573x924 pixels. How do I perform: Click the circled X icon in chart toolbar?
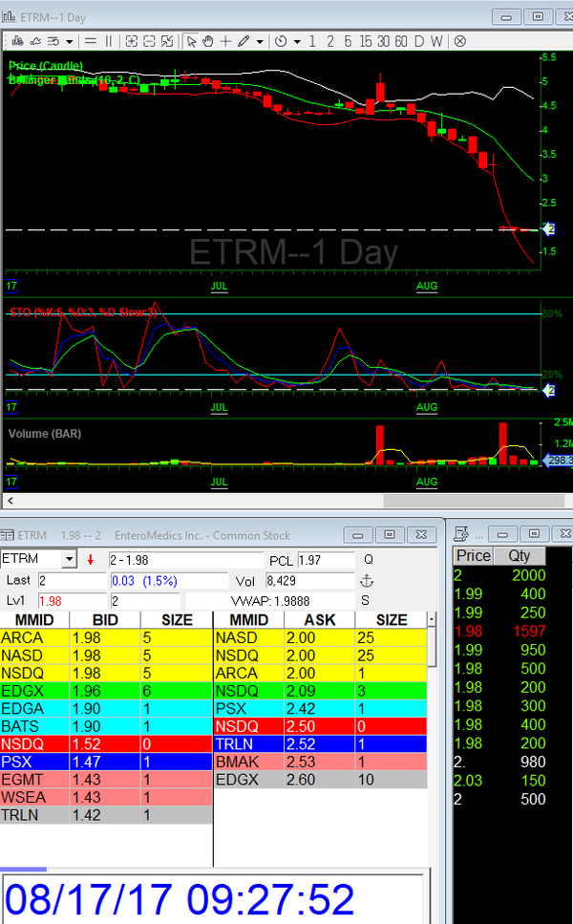[459, 41]
